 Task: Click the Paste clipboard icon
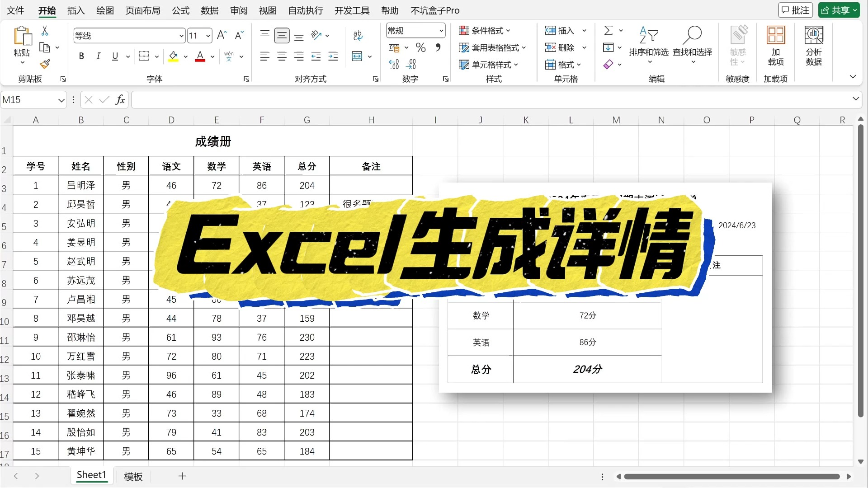coord(22,36)
